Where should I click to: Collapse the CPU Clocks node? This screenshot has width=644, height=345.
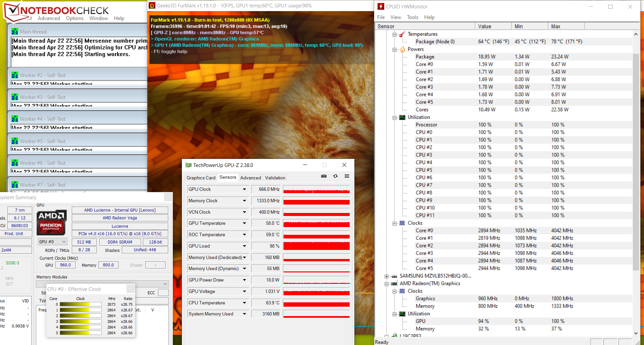(x=394, y=223)
